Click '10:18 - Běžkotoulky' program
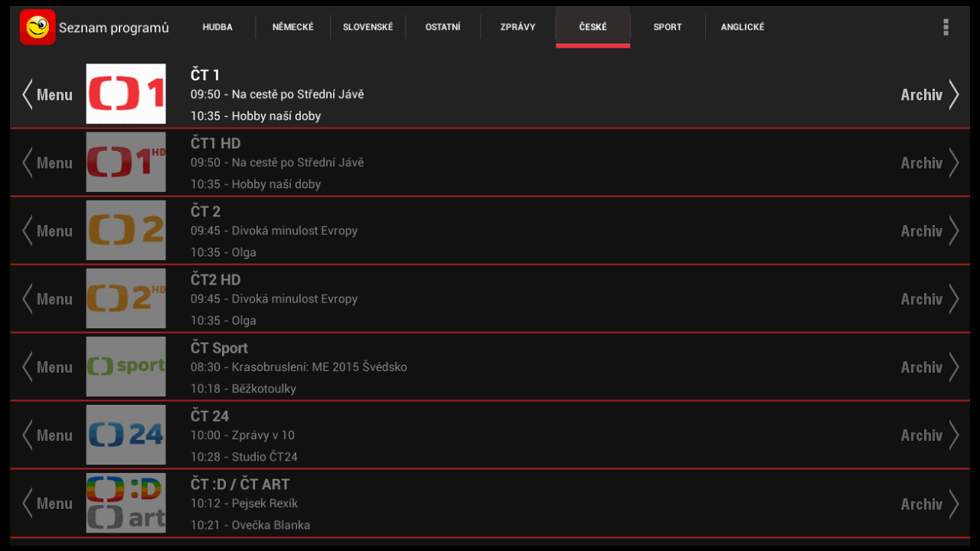The image size is (980, 551). tap(243, 389)
